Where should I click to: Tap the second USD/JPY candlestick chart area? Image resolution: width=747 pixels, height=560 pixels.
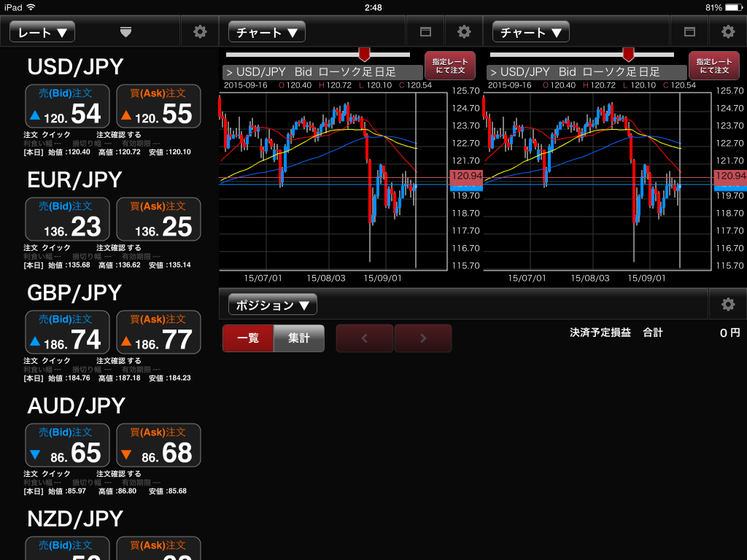click(597, 182)
